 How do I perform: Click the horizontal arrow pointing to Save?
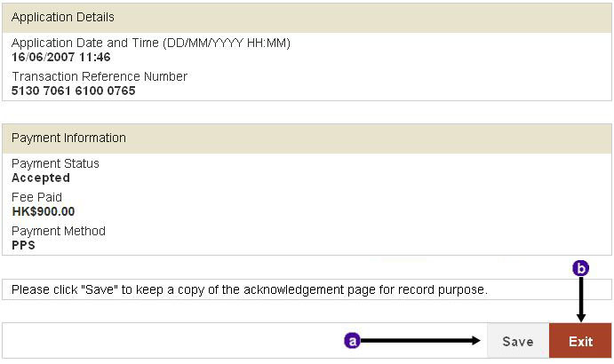click(x=420, y=341)
